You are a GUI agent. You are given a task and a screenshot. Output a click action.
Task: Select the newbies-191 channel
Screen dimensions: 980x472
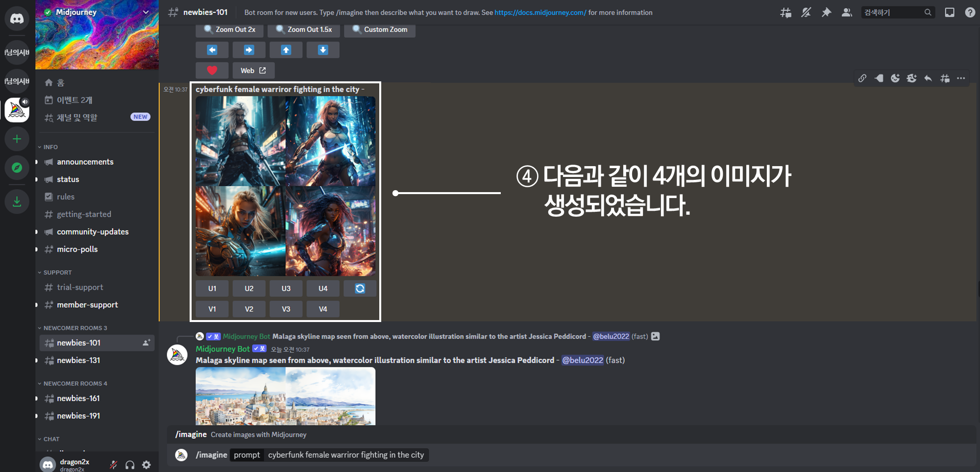click(97, 416)
